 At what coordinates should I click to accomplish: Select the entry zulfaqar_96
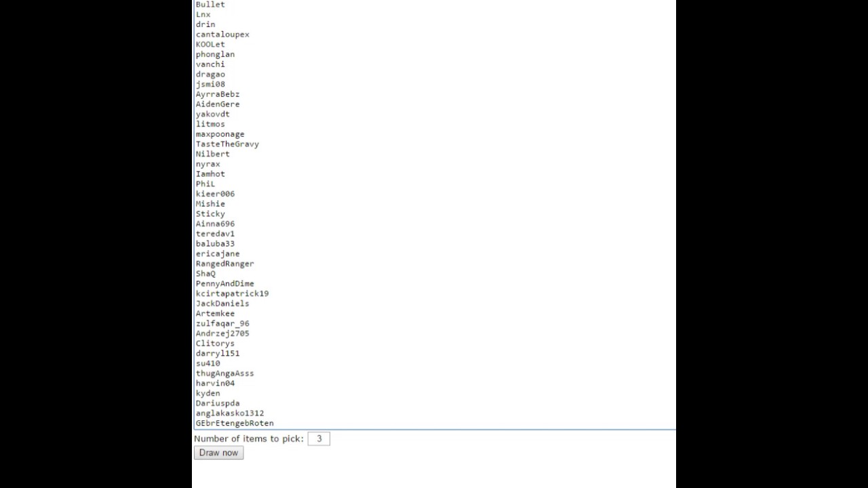[x=222, y=323]
